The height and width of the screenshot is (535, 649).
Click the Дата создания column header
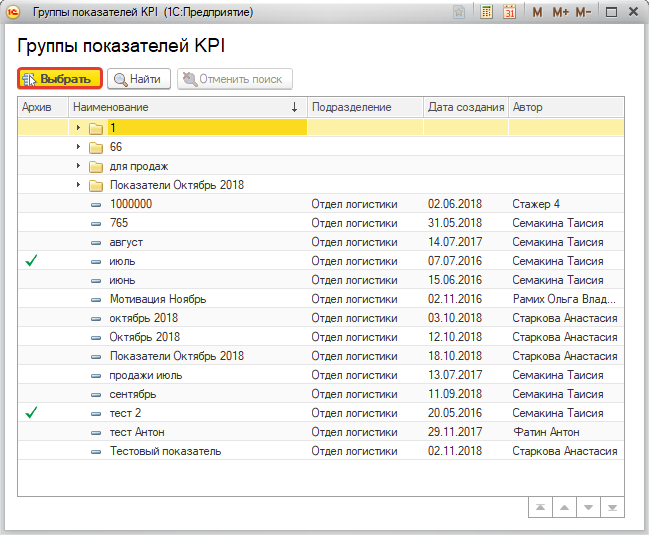click(466, 107)
